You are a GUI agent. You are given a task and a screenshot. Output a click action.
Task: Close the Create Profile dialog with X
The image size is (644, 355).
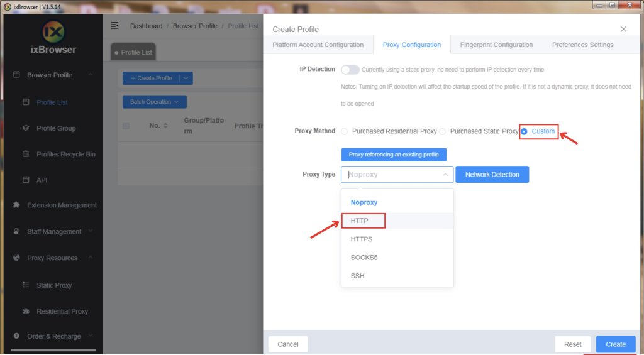click(x=623, y=29)
